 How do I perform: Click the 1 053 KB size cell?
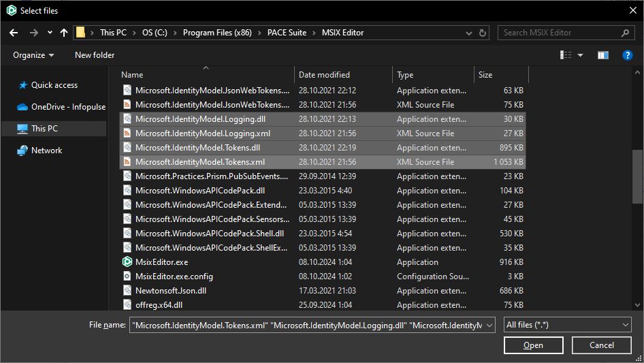click(509, 162)
